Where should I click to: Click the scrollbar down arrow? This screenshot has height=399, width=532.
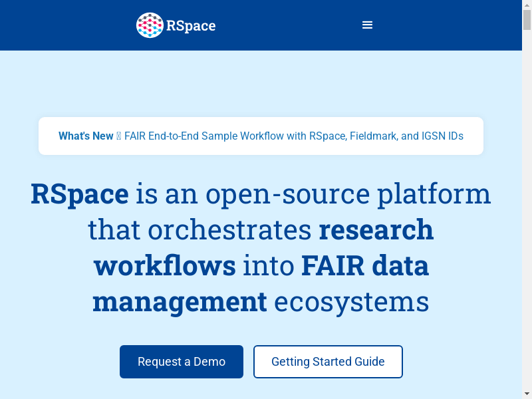click(x=527, y=394)
